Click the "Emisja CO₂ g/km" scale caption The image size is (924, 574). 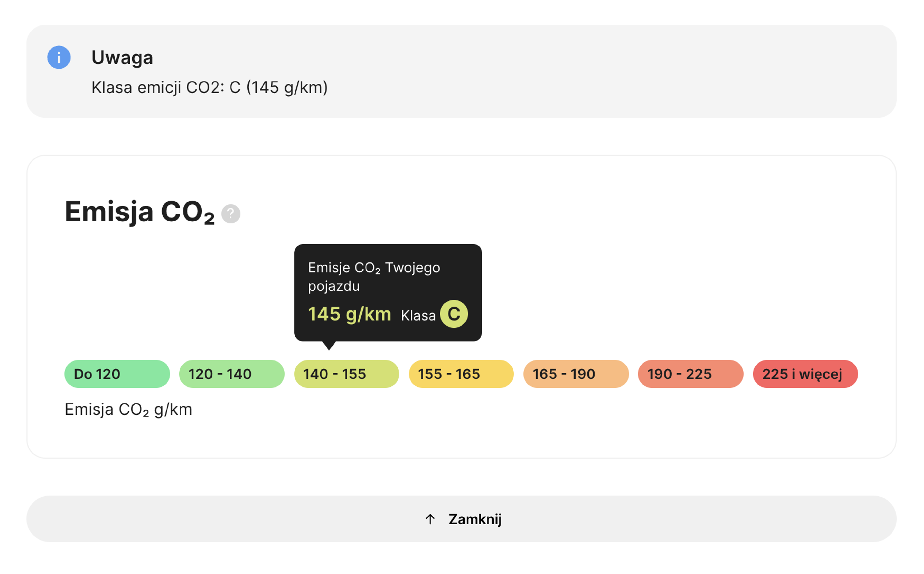tap(128, 410)
